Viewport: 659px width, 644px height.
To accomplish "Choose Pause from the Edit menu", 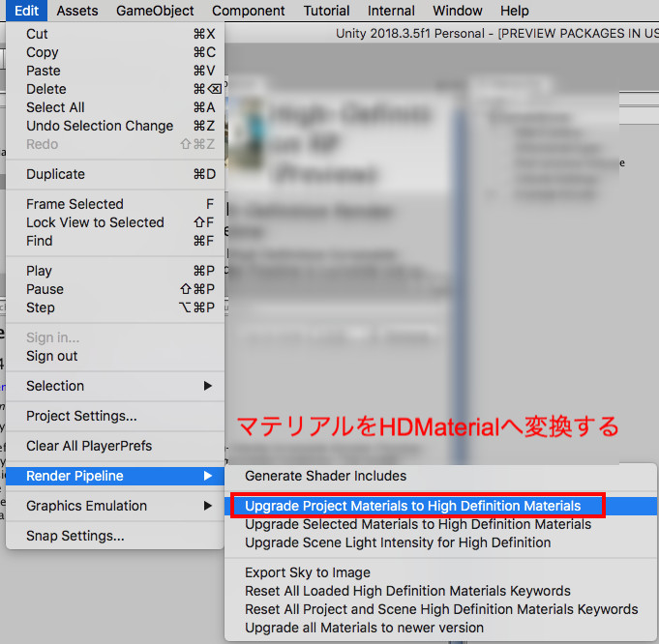I will tap(115, 289).
